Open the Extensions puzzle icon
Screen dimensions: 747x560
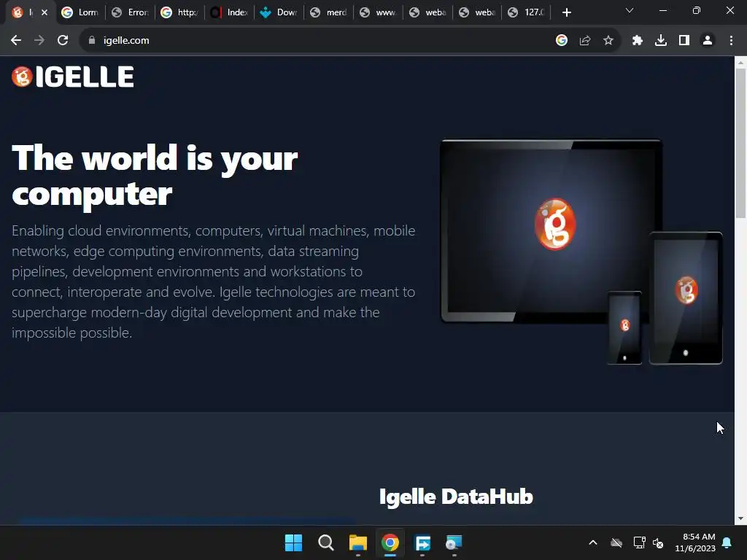(x=638, y=41)
